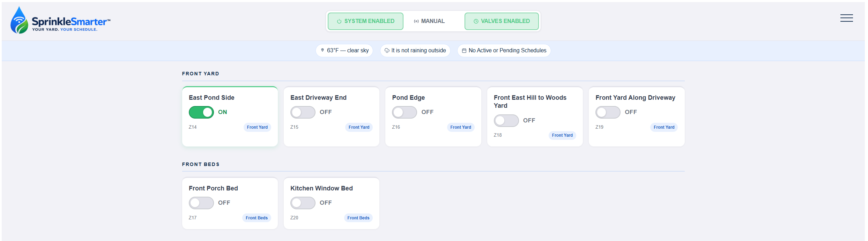Click the clock icon on Valves Enabled
Viewport: 868px width, 241px height.
click(476, 21)
